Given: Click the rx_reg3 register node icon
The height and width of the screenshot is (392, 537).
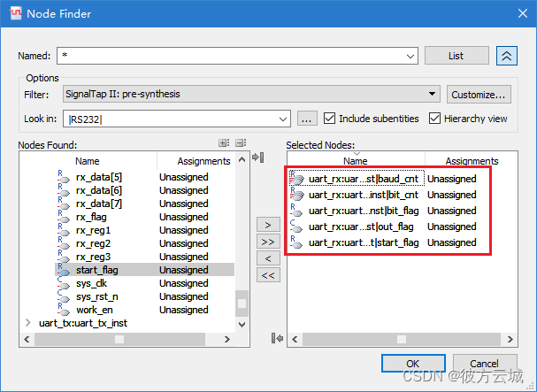Looking at the screenshot, I should pos(63,257).
